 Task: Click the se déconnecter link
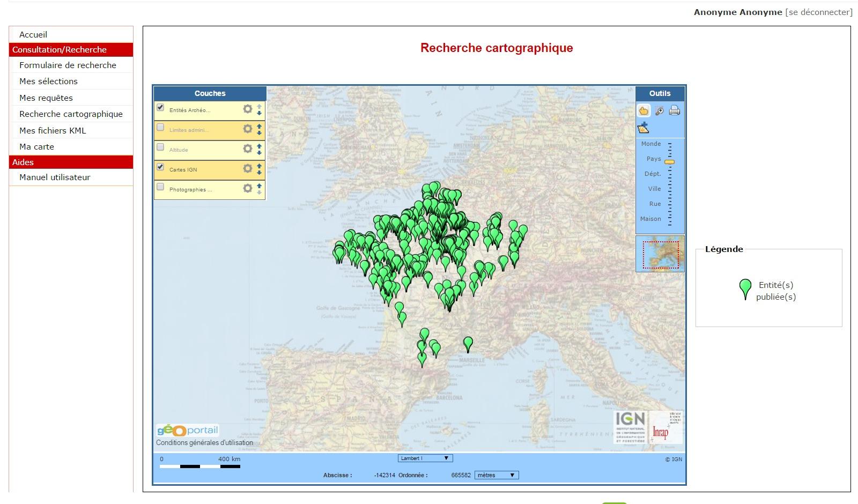(818, 12)
